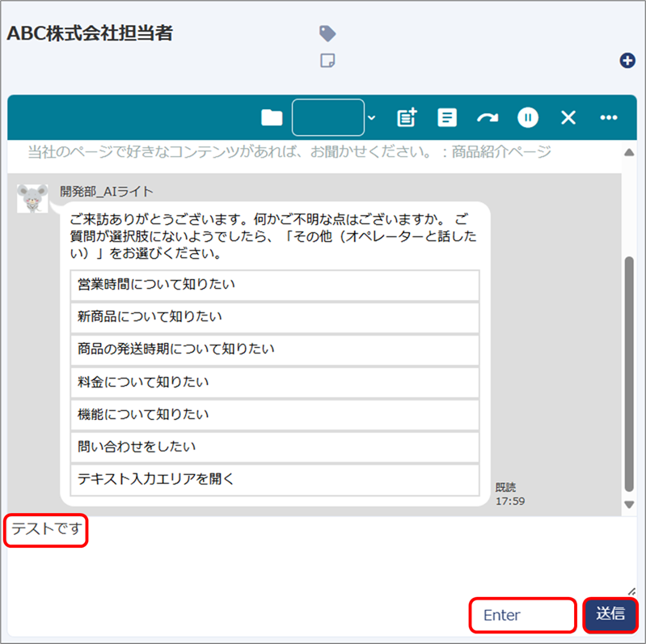Choose 商品の発送時期について知りたい
The width and height of the screenshot is (646, 644).
[x=275, y=350]
